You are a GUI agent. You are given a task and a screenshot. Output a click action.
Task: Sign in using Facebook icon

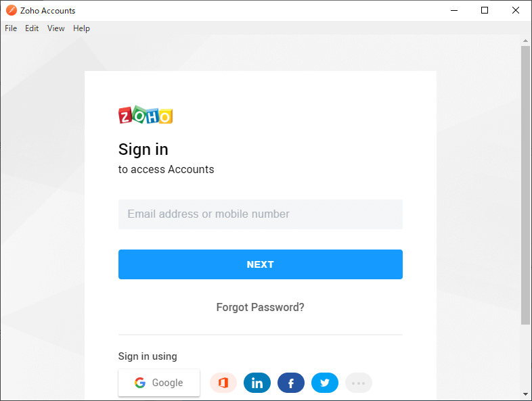point(291,383)
